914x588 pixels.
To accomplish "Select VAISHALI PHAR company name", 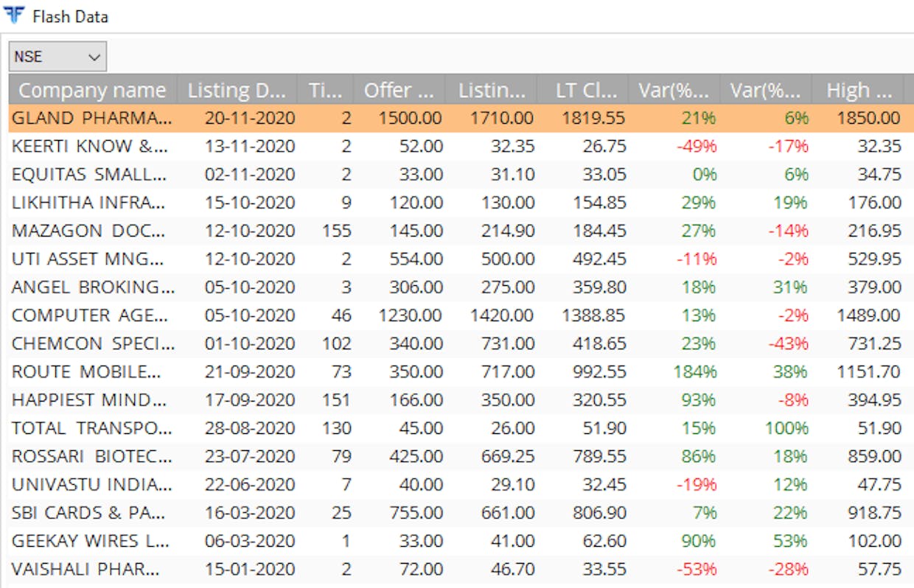I will pos(86,569).
